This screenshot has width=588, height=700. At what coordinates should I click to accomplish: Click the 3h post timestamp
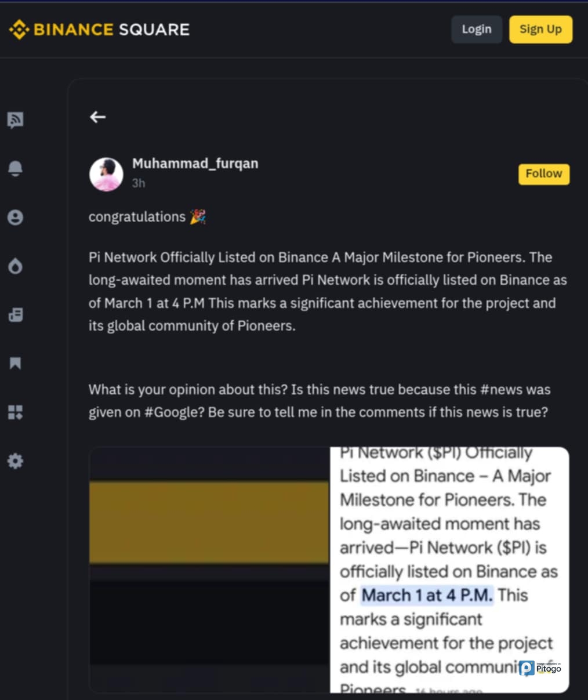tap(139, 183)
